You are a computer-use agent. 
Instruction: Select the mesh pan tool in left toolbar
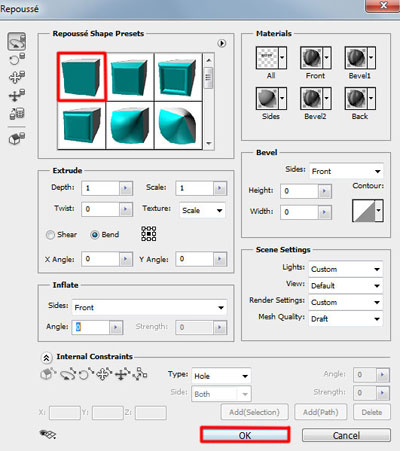(x=17, y=77)
